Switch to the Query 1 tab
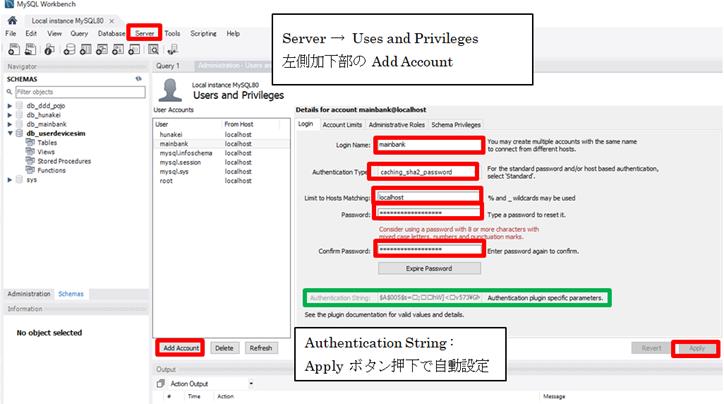This screenshot has height=404, width=724. pyautogui.click(x=168, y=66)
